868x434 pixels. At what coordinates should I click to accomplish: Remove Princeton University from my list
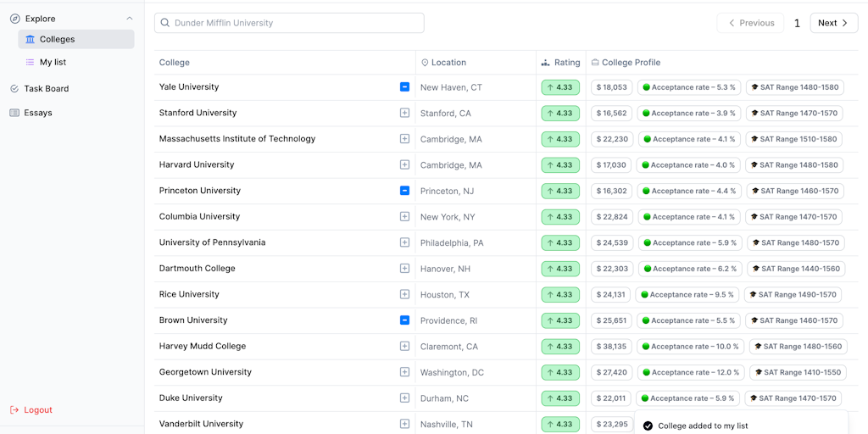click(x=404, y=191)
